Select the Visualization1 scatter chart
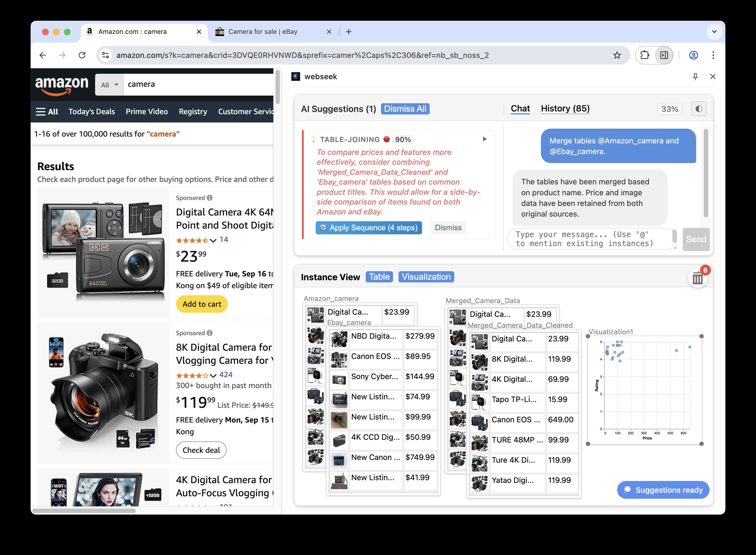The height and width of the screenshot is (555, 756). point(644,390)
